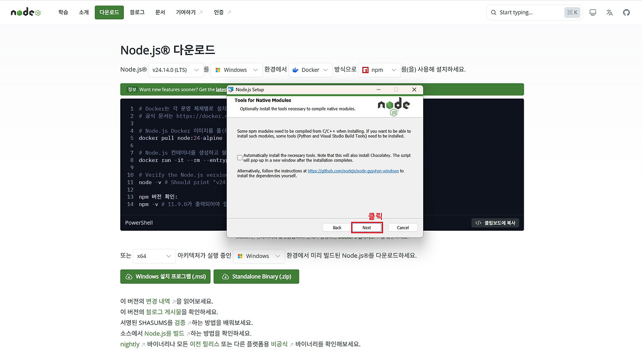The height and width of the screenshot is (355, 644).
Task: Open the Windows platform dropdown at top
Action: [x=237, y=70]
